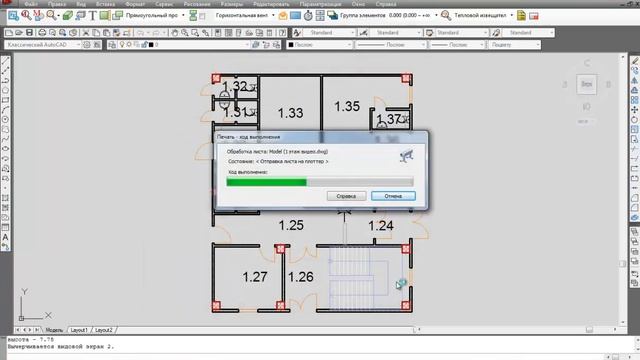Click the room label 1.27 in the drawing
640x360 pixels.
255,277
